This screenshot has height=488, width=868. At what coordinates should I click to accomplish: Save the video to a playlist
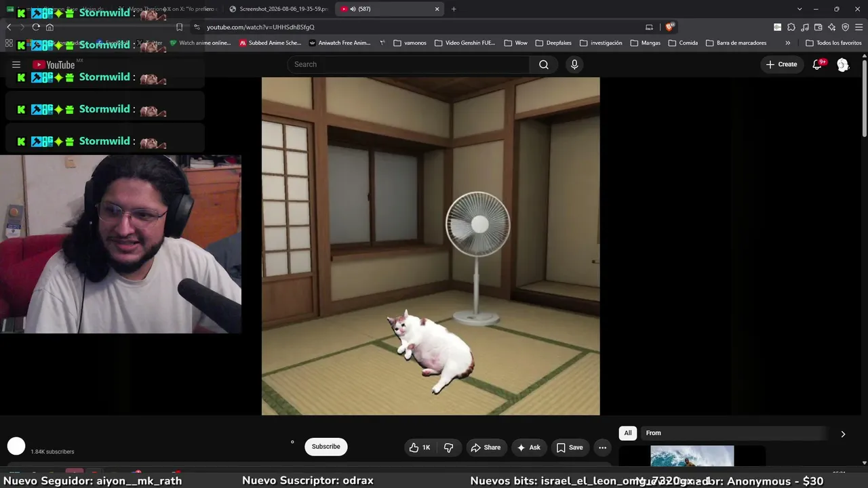(570, 447)
